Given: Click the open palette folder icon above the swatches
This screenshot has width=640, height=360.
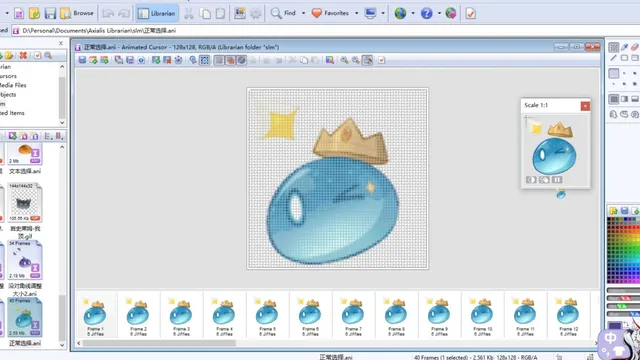Looking at the screenshot, I should (x=613, y=211).
